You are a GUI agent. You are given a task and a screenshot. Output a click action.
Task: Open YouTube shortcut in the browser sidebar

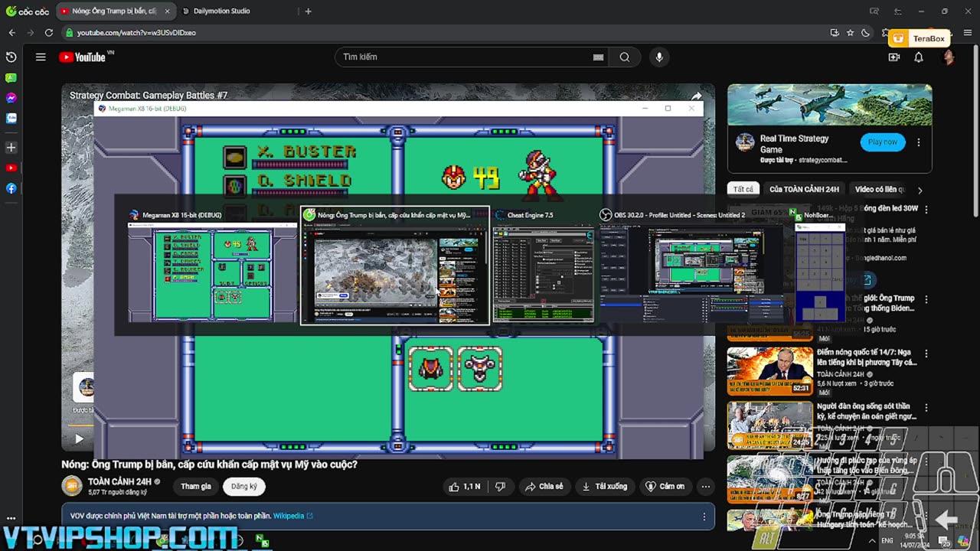coord(11,168)
